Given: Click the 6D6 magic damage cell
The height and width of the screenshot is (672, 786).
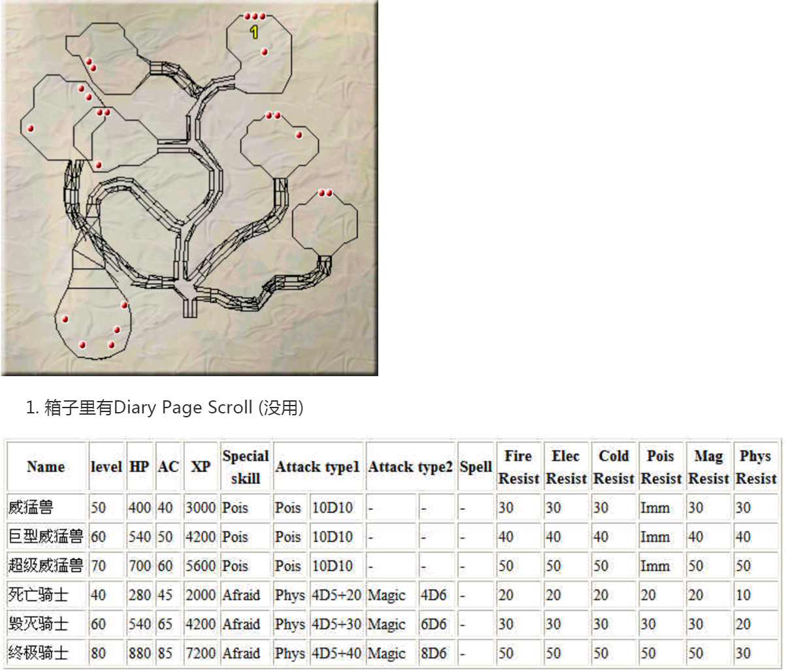Looking at the screenshot, I should tap(436, 624).
